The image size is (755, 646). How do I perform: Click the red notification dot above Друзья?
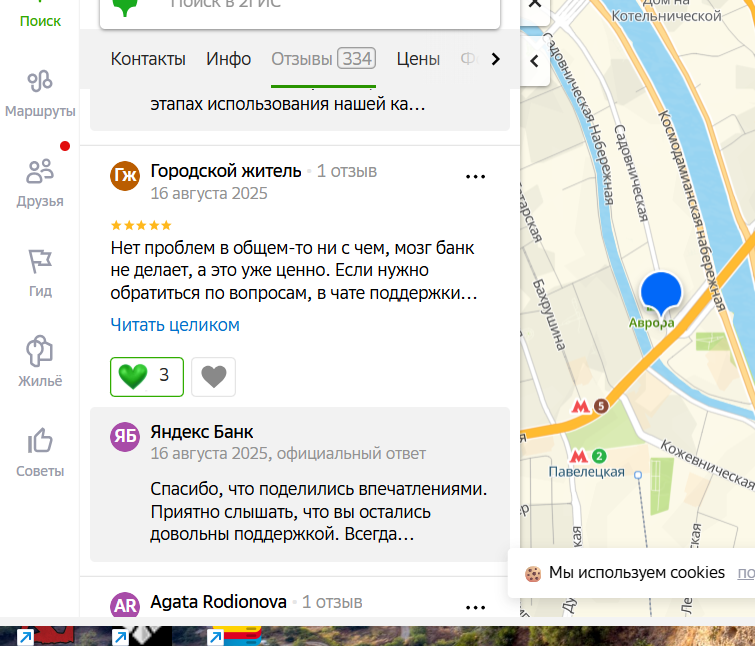click(x=65, y=146)
